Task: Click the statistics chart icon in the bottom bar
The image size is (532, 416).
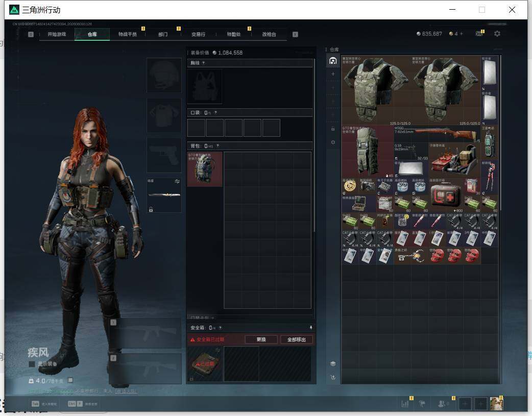Action: [405, 404]
